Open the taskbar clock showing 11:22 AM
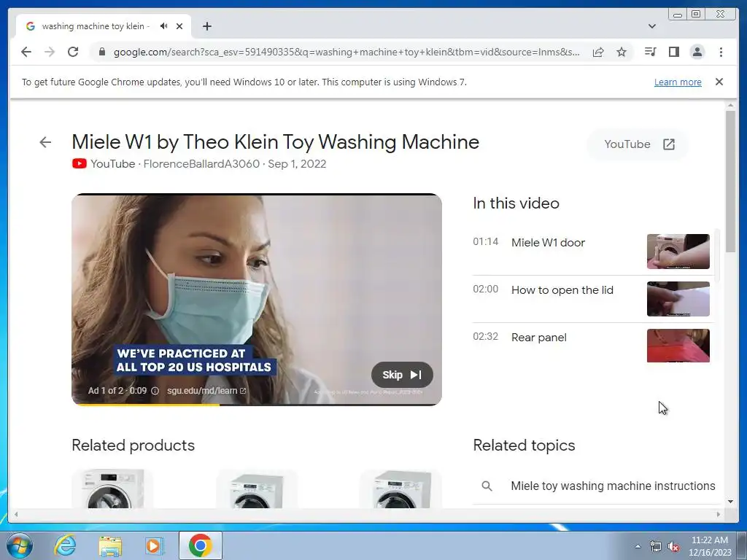The height and width of the screenshot is (560, 747). (710, 546)
